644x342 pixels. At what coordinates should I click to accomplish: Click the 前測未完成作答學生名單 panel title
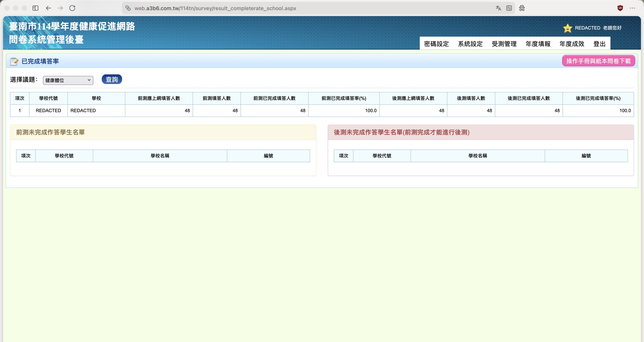[x=50, y=132]
